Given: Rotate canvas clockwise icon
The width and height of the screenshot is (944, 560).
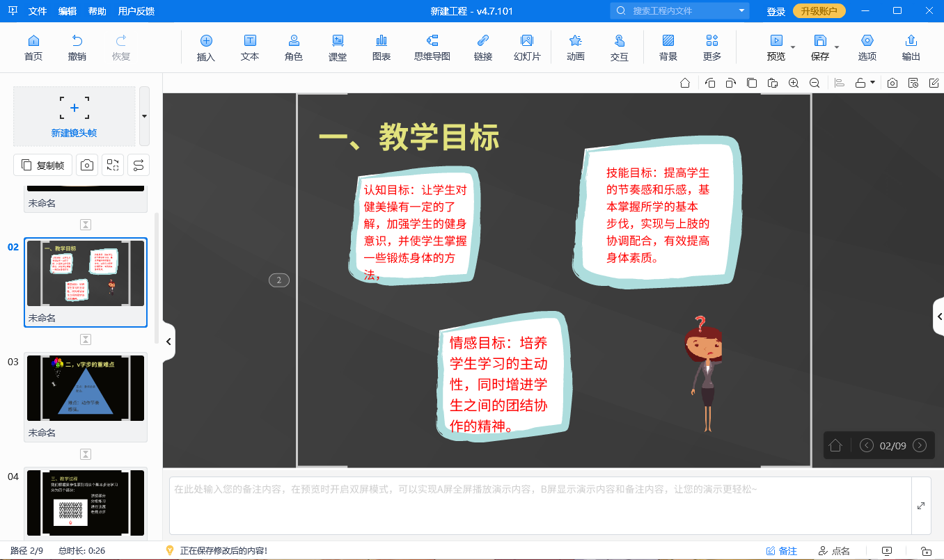Looking at the screenshot, I should point(730,83).
